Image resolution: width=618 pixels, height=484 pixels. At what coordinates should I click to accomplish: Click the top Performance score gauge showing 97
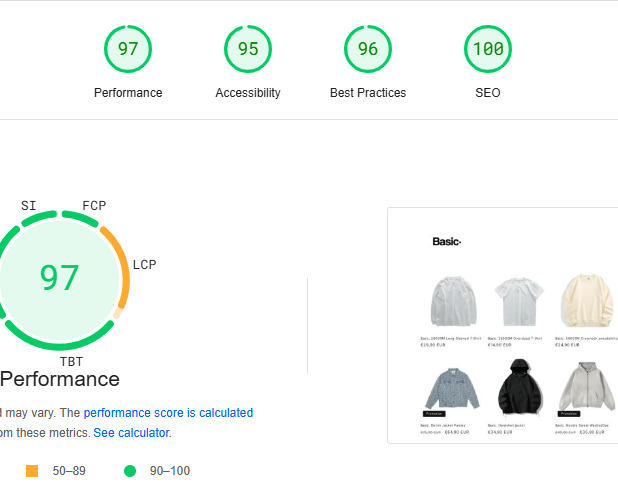tap(128, 49)
